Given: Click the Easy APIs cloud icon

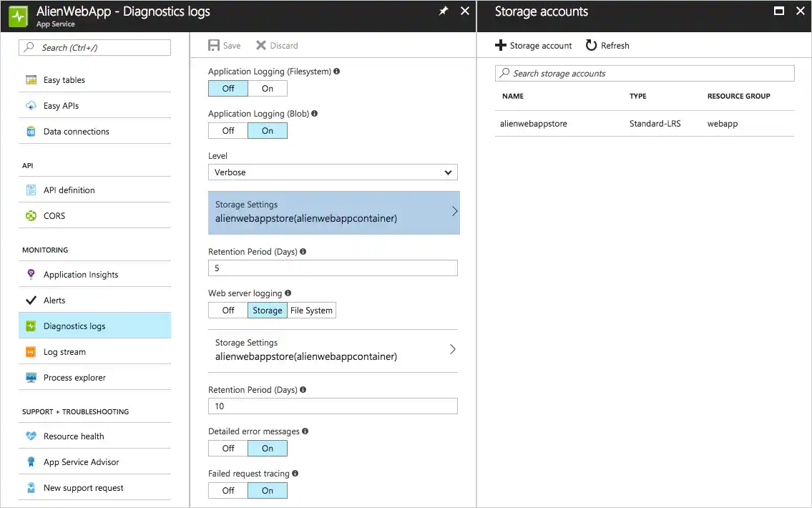Looking at the screenshot, I should click(31, 106).
